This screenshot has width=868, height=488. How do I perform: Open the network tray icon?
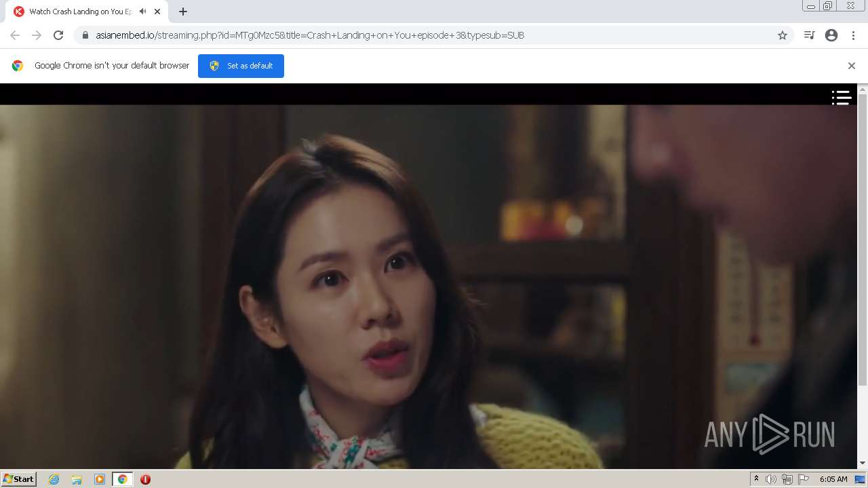(x=787, y=479)
